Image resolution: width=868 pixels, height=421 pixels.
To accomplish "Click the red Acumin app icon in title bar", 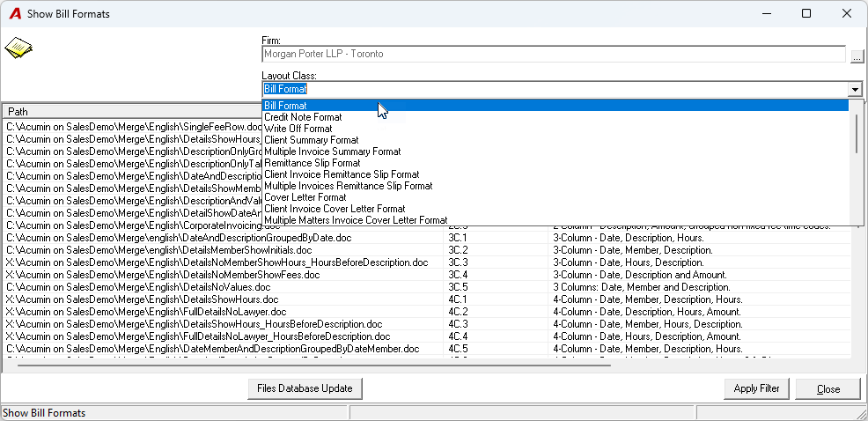I will tap(16, 14).
